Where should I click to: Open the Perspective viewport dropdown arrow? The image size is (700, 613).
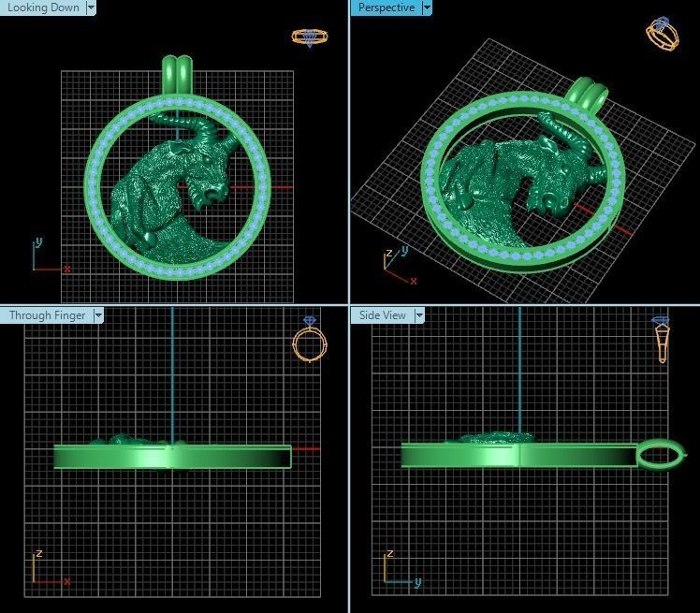pos(427,7)
